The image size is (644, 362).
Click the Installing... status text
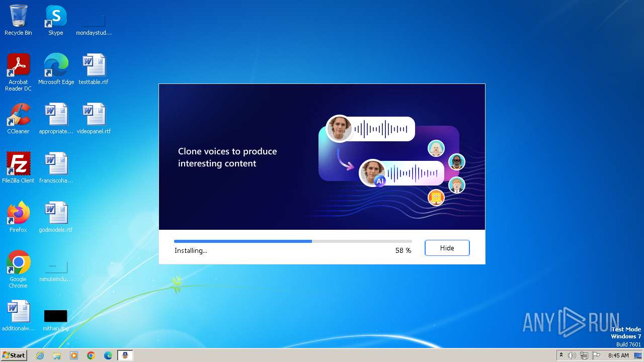191,250
